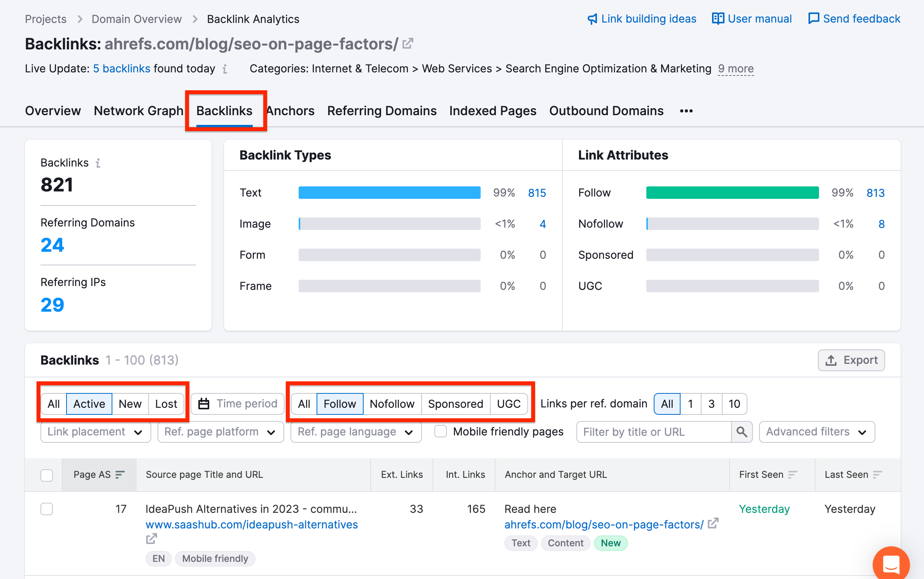Select the New backlinks filter
924x579 pixels.
[130, 404]
